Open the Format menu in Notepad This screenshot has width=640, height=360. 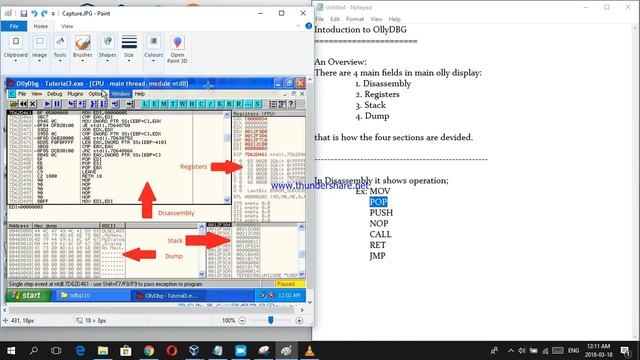click(355, 19)
